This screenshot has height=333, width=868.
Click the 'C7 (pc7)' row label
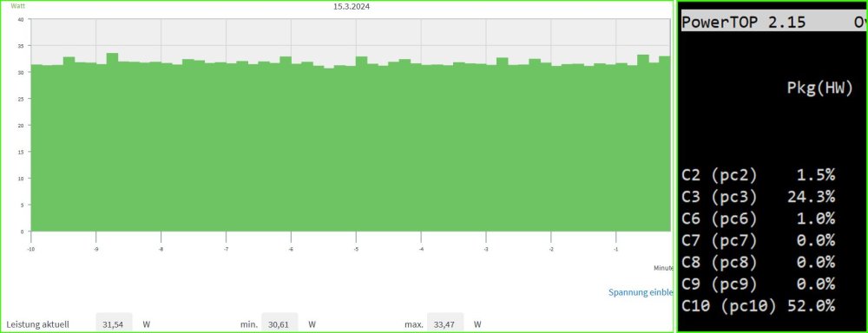pyautogui.click(x=719, y=240)
